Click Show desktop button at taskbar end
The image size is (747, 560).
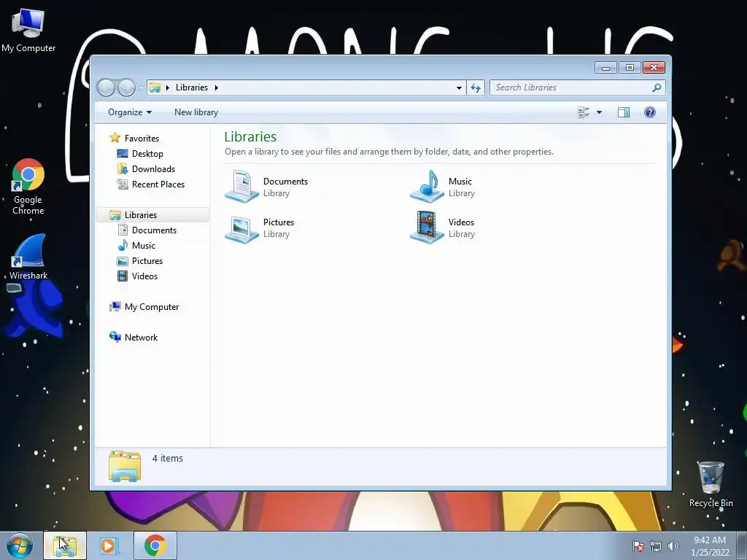(742, 545)
